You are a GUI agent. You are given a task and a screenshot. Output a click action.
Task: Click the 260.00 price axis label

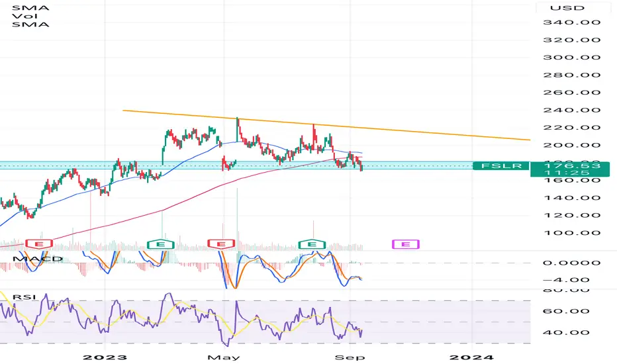[572, 93]
